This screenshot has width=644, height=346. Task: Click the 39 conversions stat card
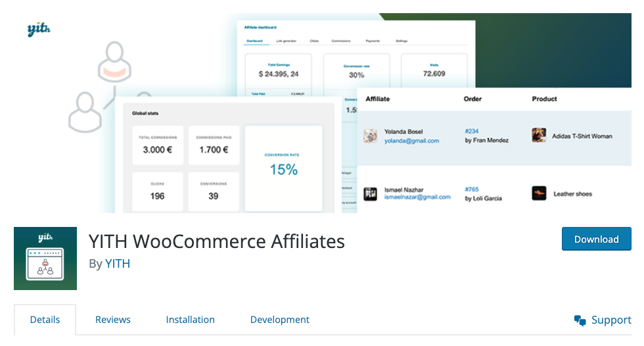click(214, 191)
